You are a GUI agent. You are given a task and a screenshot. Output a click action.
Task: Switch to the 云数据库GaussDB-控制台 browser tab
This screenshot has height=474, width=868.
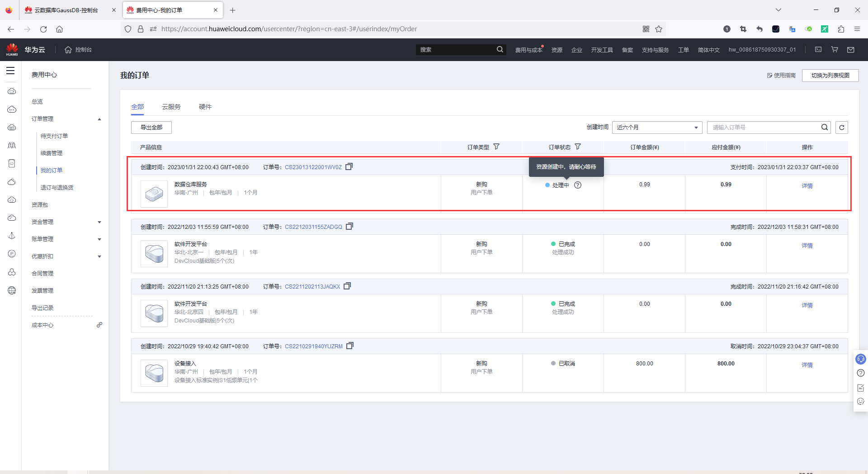66,10
